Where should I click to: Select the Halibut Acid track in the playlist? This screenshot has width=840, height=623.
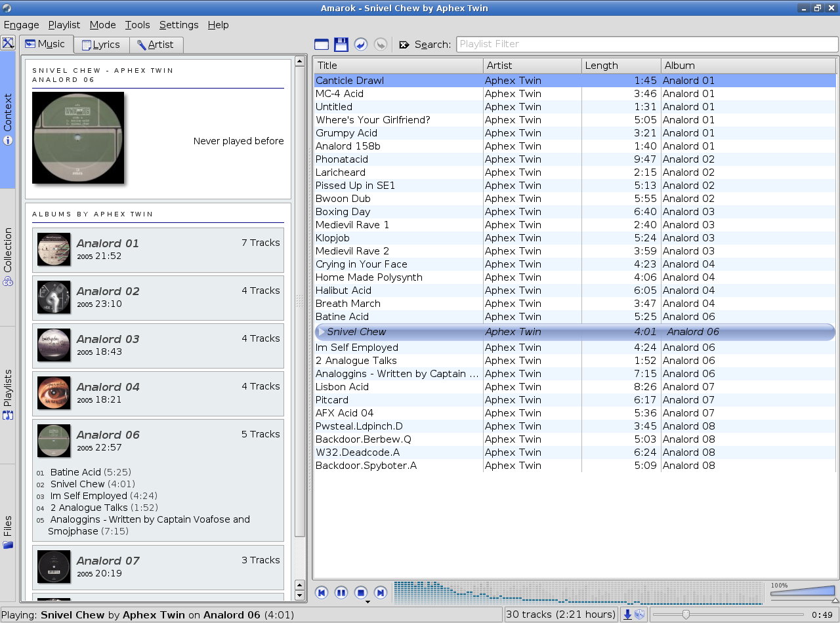(x=575, y=291)
